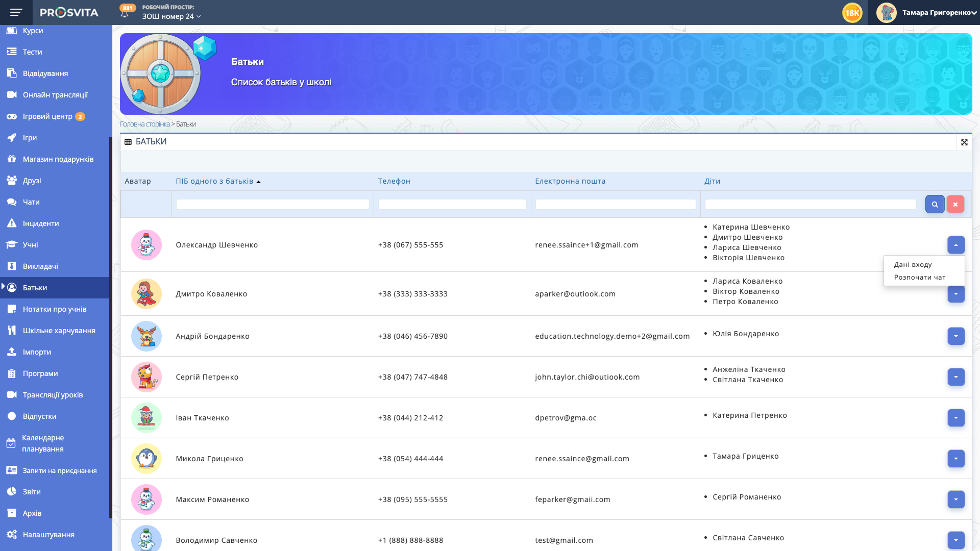The width and height of the screenshot is (980, 551).
Task: Focus the parent name filter field
Action: tap(273, 204)
